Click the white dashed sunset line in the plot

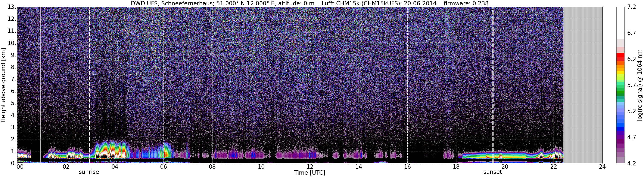point(493,85)
